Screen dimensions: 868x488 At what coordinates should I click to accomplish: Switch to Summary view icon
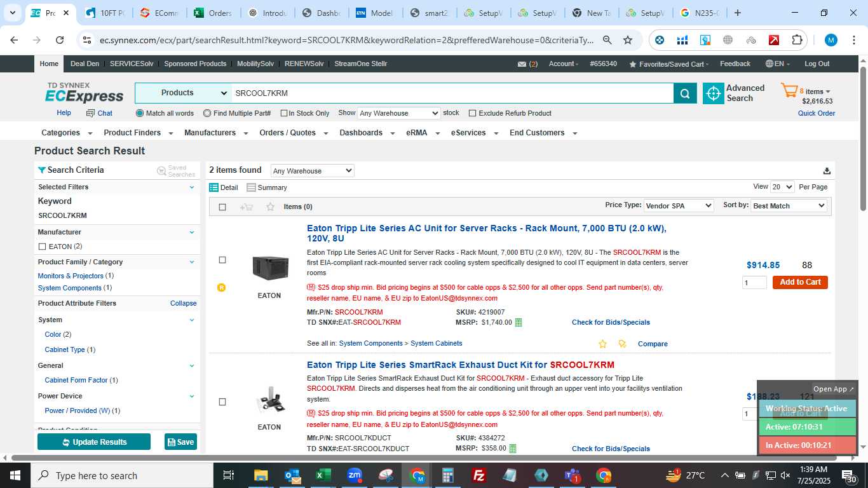pos(251,187)
